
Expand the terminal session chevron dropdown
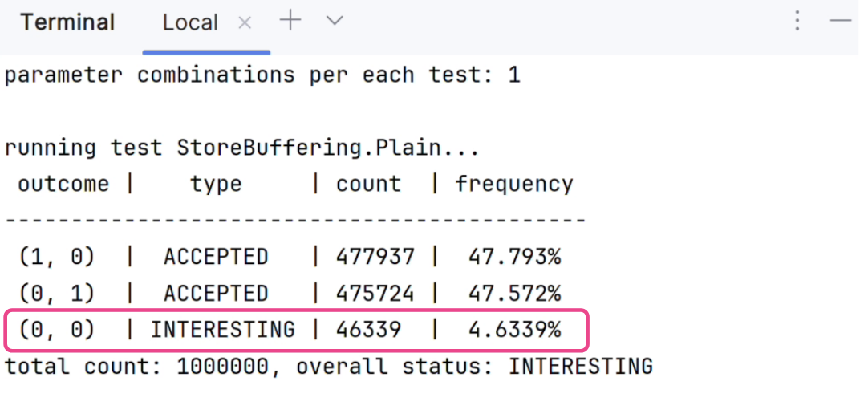[x=335, y=22]
